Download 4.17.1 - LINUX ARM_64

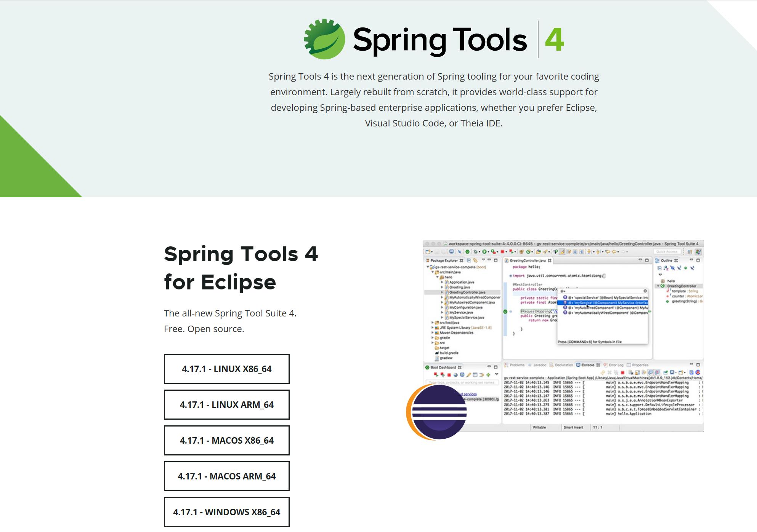click(226, 404)
